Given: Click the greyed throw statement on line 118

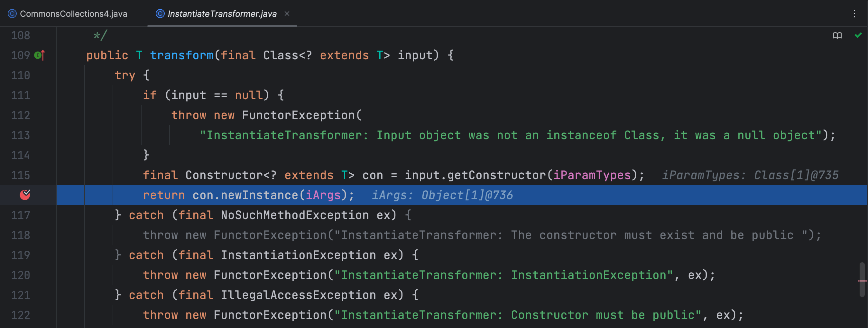Looking at the screenshot, I should pyautogui.click(x=482, y=235).
